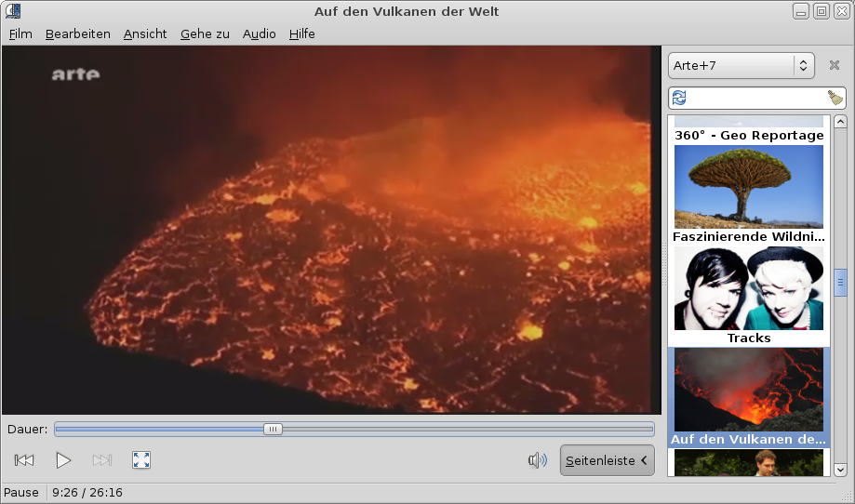This screenshot has width=855, height=504.
Task: Click the Faszinierende Wildni... label
Action: (x=749, y=236)
